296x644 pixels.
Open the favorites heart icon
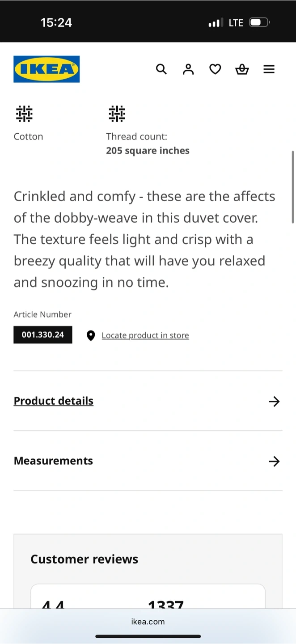(x=215, y=69)
